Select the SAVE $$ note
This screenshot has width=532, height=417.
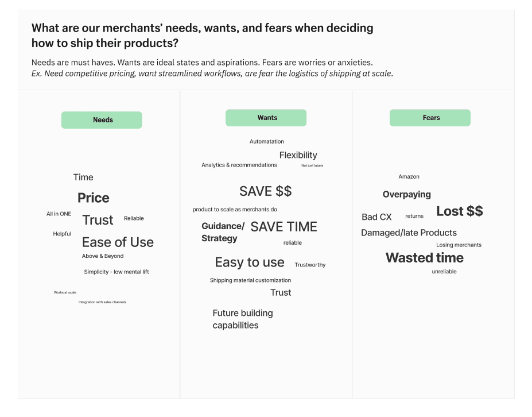[265, 191]
